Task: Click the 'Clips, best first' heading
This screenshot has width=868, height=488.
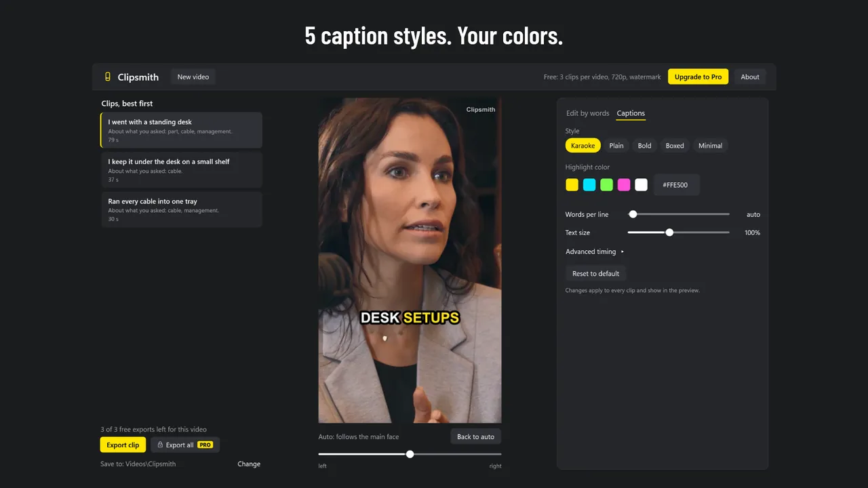Action: coord(127,104)
